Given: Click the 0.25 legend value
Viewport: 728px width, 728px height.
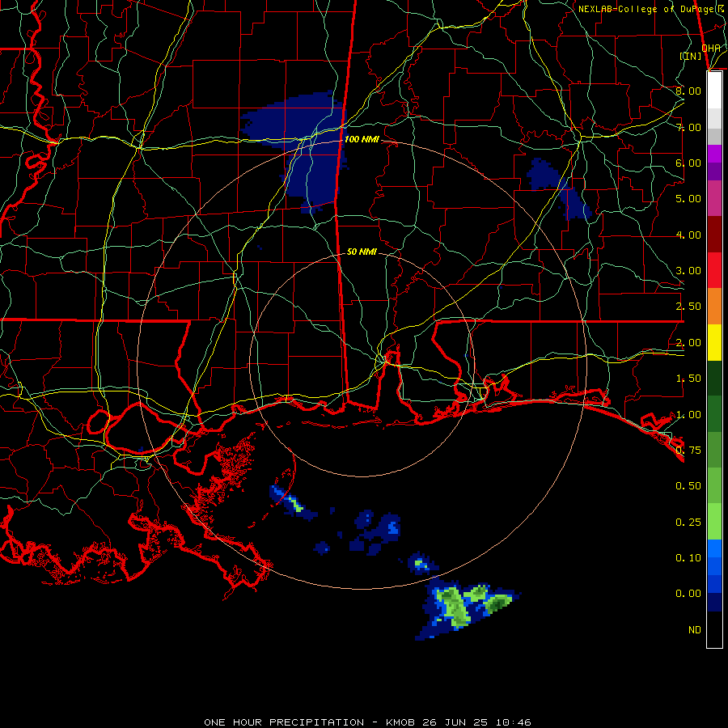Looking at the screenshot, I should click(x=688, y=523).
